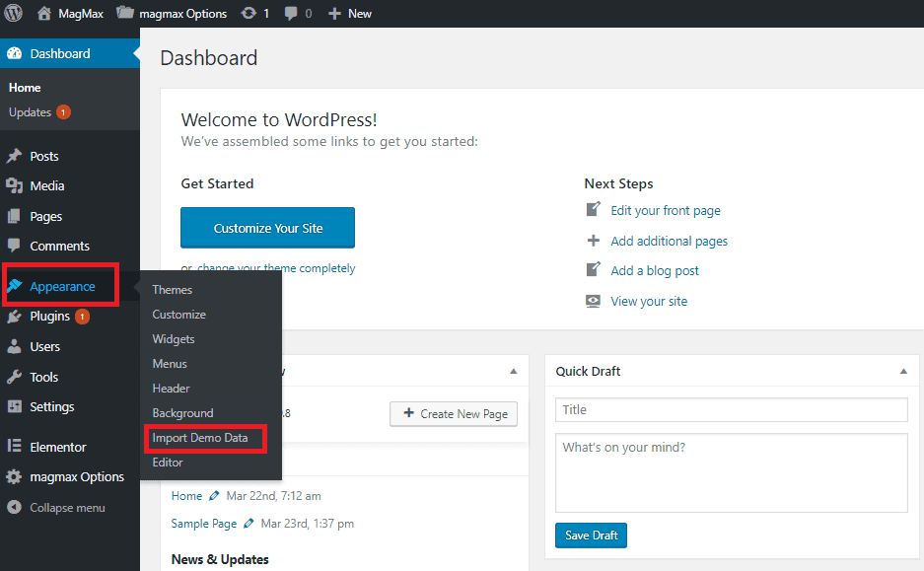Click the pencil icon next to Sample Page
Screen dimensions: 924x571
click(x=249, y=524)
